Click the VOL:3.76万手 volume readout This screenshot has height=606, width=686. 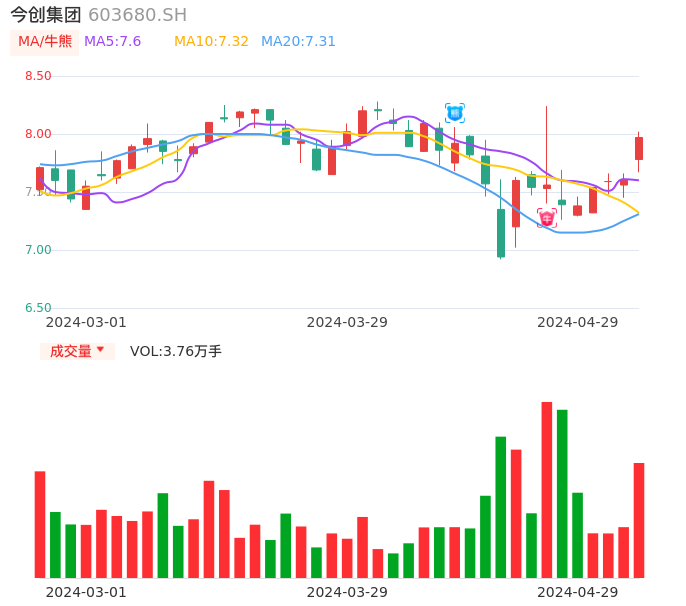pyautogui.click(x=176, y=351)
